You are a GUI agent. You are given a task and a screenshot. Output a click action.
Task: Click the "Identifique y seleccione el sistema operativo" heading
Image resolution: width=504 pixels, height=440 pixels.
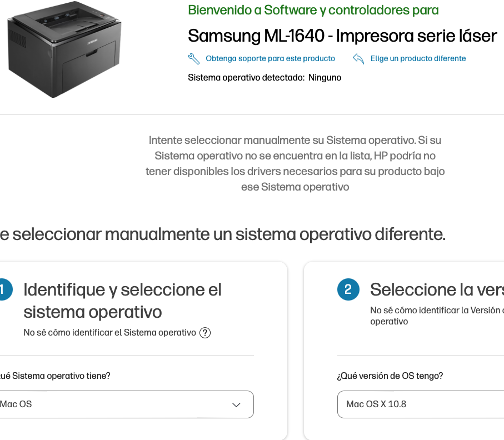coord(122,301)
